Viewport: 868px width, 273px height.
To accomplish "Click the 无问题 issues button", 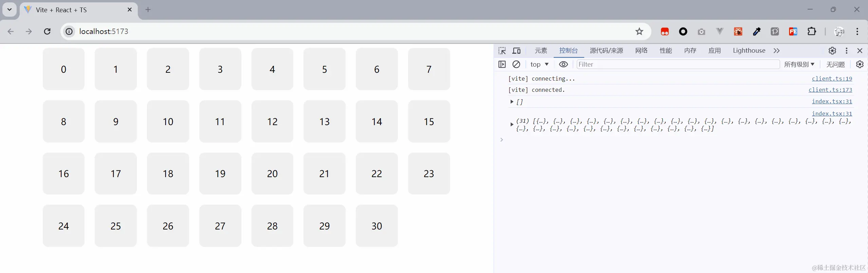I will [835, 64].
